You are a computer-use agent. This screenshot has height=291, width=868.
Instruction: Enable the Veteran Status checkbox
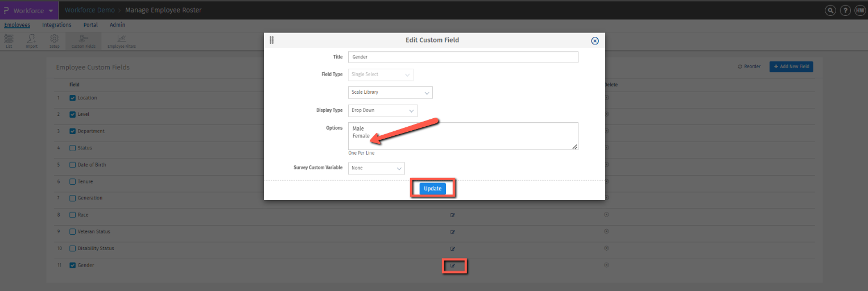tap(72, 231)
